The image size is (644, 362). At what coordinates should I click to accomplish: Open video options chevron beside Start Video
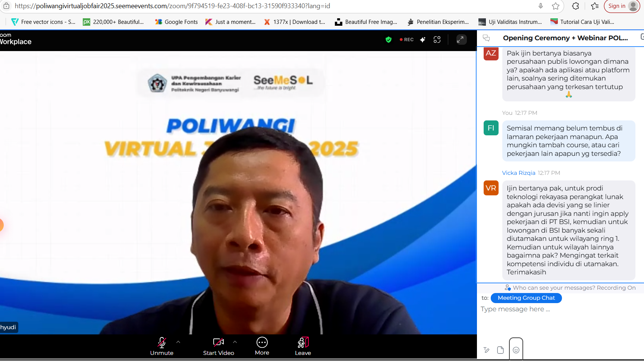235,341
